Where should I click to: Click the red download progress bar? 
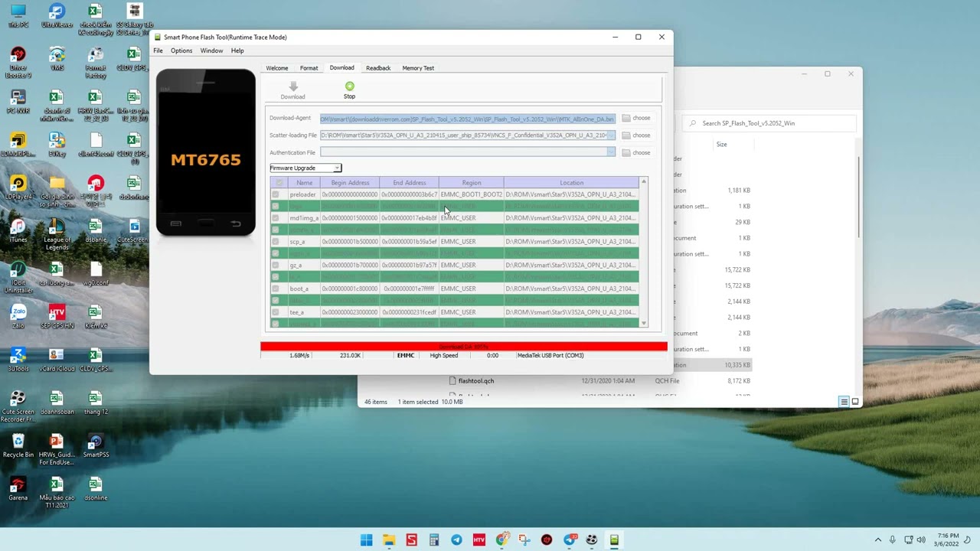464,347
